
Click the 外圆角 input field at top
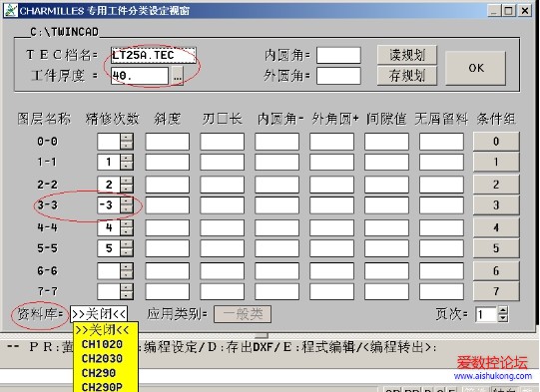pyautogui.click(x=338, y=76)
